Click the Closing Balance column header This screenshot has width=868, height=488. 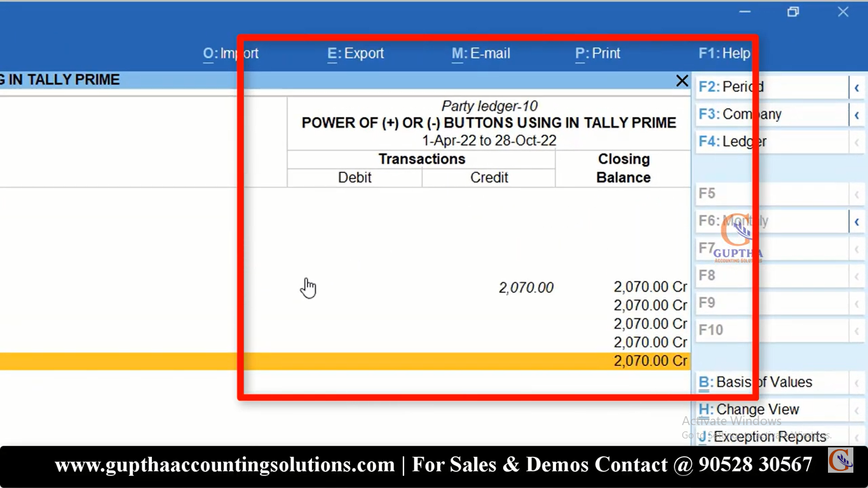pos(623,168)
